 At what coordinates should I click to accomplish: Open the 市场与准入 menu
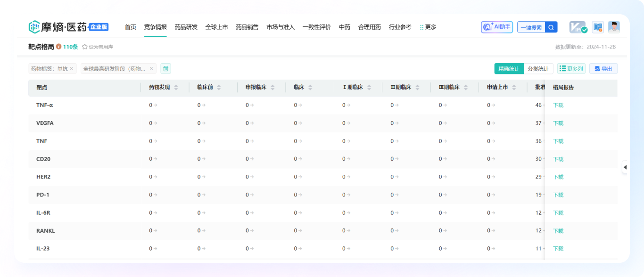[281, 27]
